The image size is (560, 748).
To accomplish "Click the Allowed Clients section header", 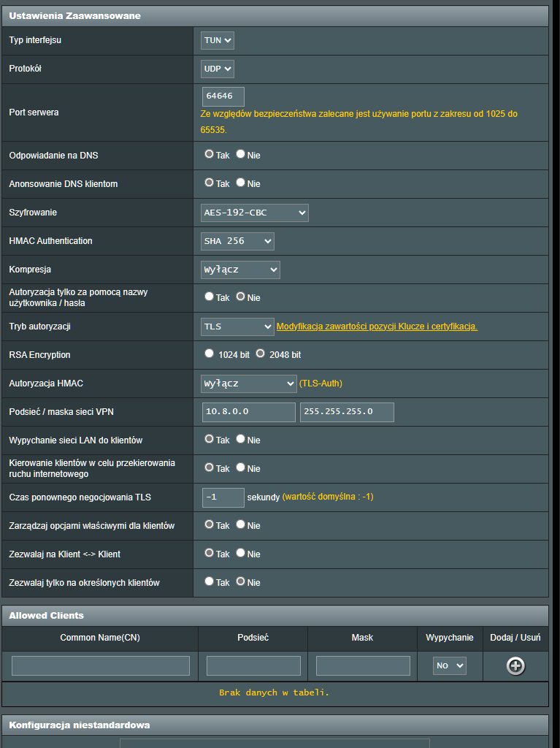I will pos(275,615).
